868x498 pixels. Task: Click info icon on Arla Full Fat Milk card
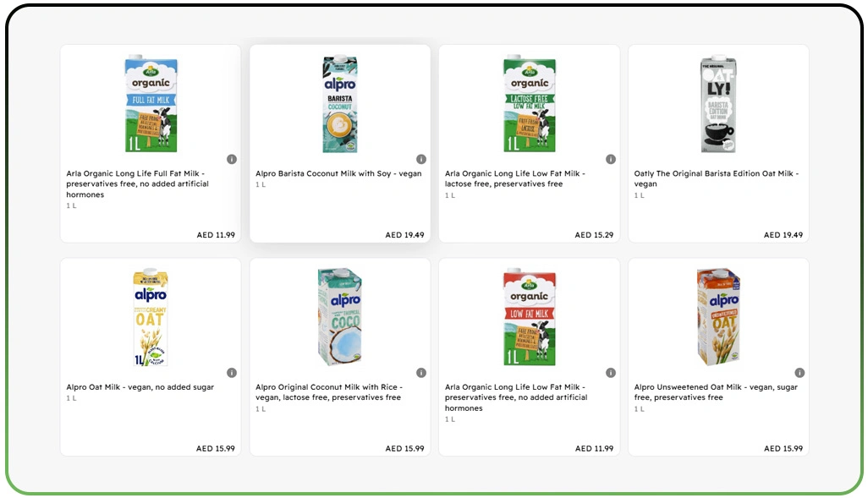point(232,159)
